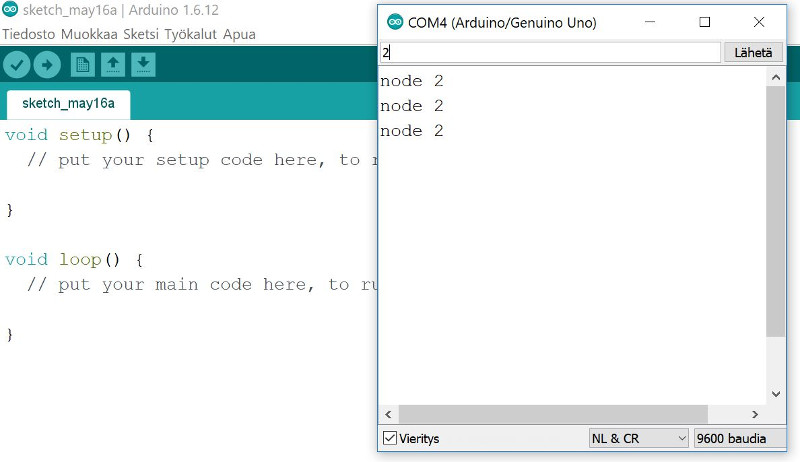This screenshot has height=462, width=800.
Task: Click the serial monitor scroll up arrow
Action: coord(776,78)
